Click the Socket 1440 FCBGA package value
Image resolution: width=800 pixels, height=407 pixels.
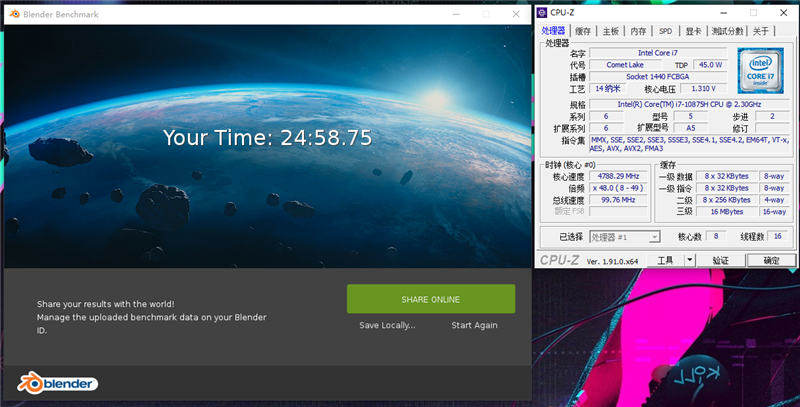point(658,77)
